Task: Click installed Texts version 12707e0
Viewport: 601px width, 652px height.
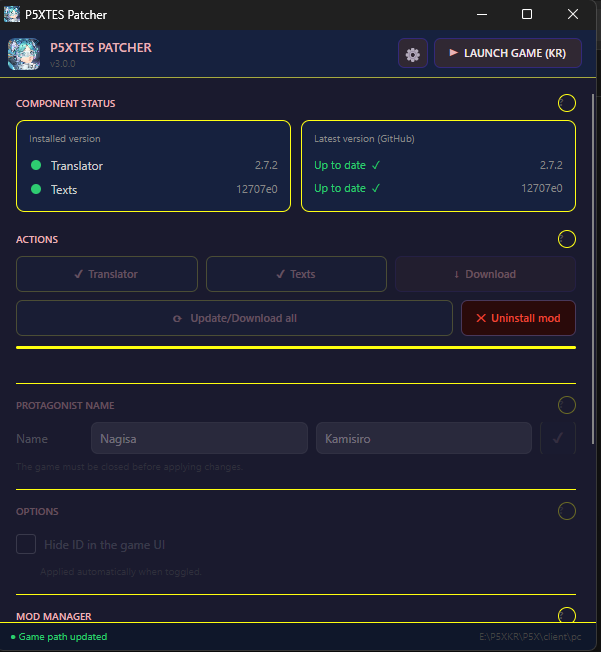Action: [257, 189]
